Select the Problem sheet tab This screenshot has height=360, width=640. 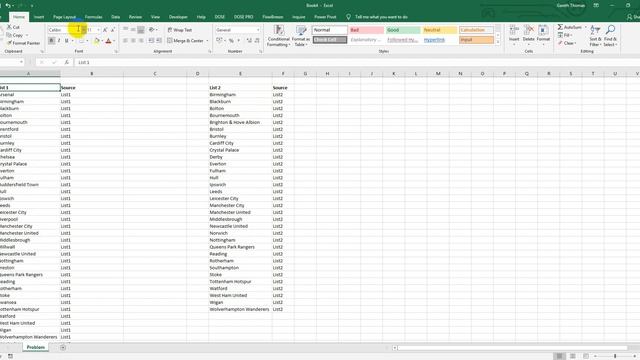pyautogui.click(x=36, y=347)
